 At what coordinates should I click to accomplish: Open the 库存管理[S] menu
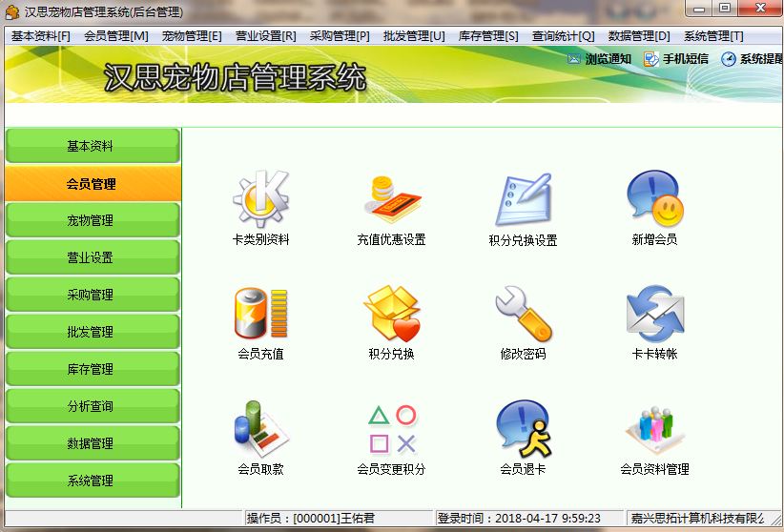tap(488, 36)
